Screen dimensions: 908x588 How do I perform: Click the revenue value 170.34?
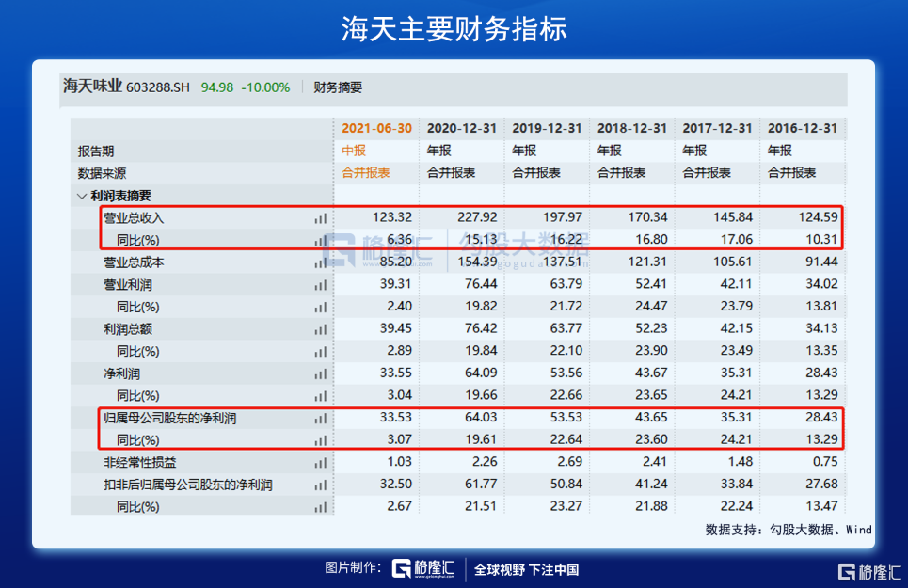pos(648,217)
